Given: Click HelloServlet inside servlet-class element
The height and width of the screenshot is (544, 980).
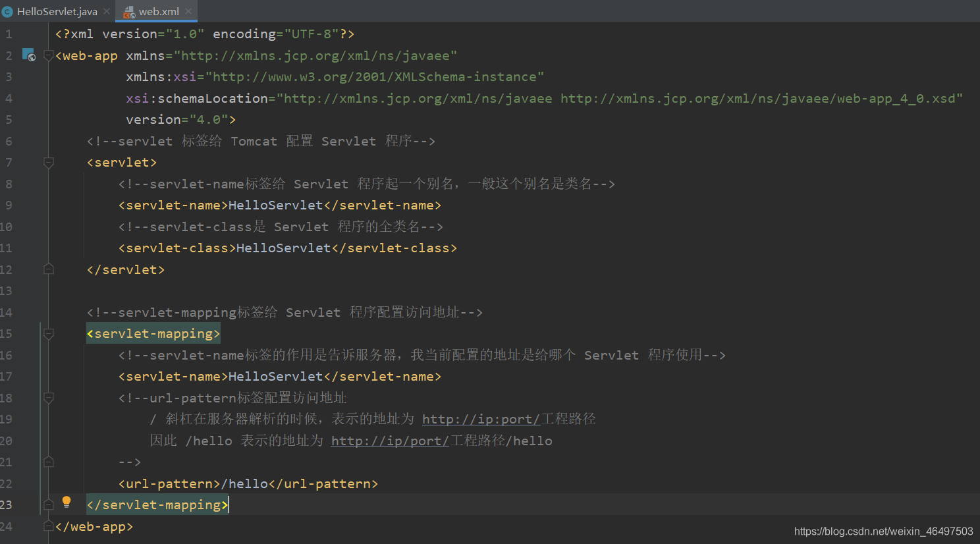Looking at the screenshot, I should pyautogui.click(x=283, y=248).
